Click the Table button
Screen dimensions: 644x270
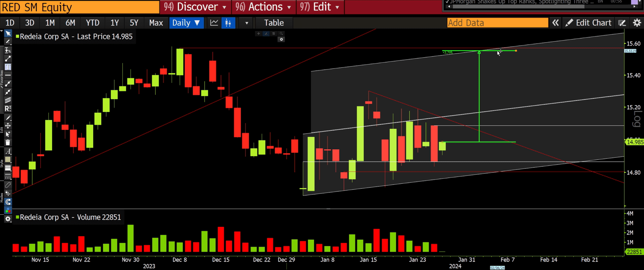coord(274,23)
